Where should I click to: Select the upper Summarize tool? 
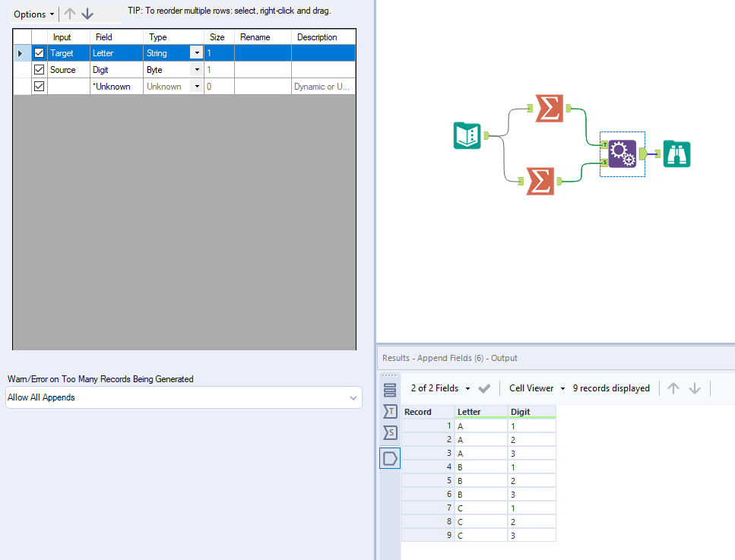pyautogui.click(x=551, y=109)
